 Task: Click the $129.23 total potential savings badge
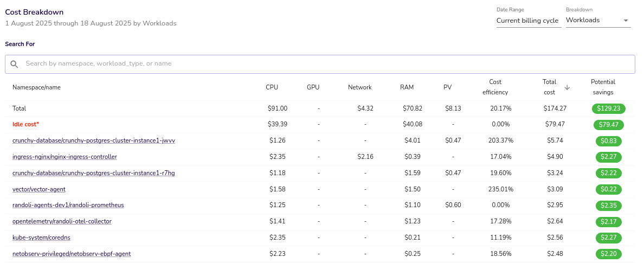coord(608,108)
